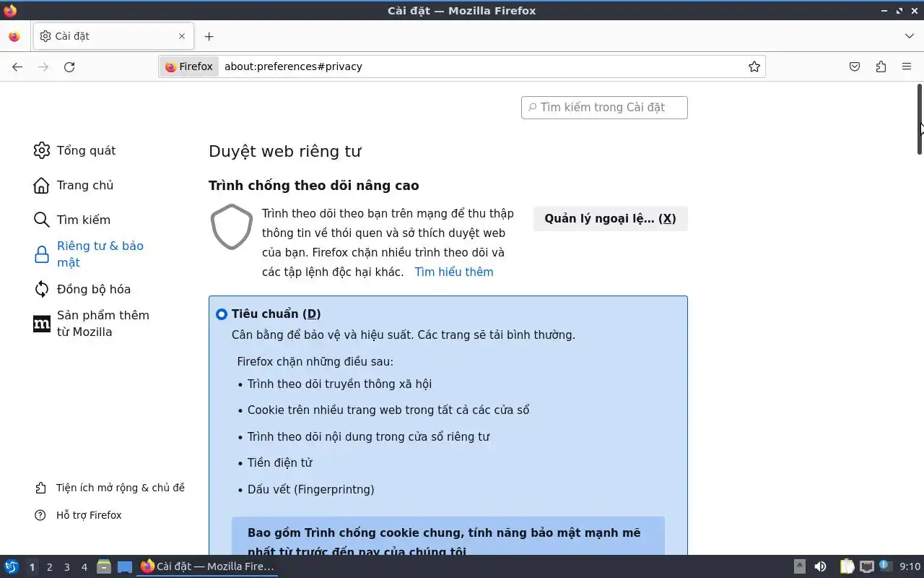Switch to workspace 2
Screen dimensions: 924x578
click(49, 567)
